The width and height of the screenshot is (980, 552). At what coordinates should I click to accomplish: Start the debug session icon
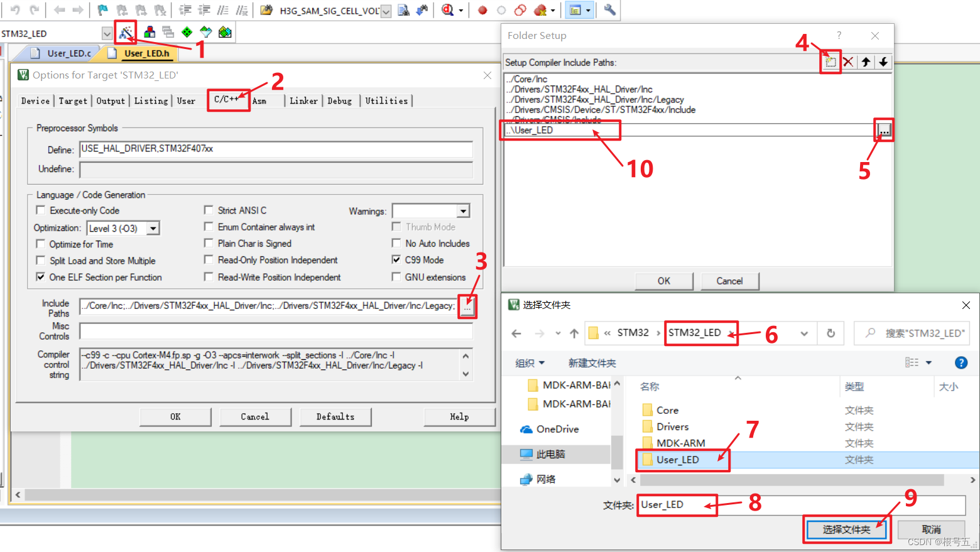tap(448, 10)
